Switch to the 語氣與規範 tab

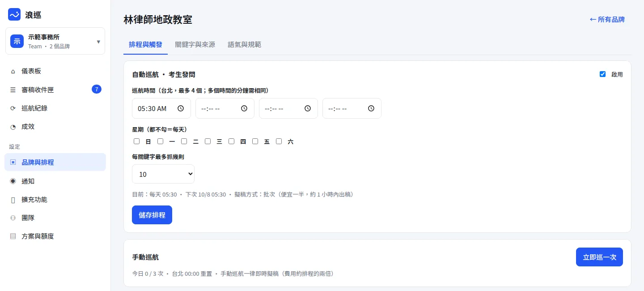(244, 45)
